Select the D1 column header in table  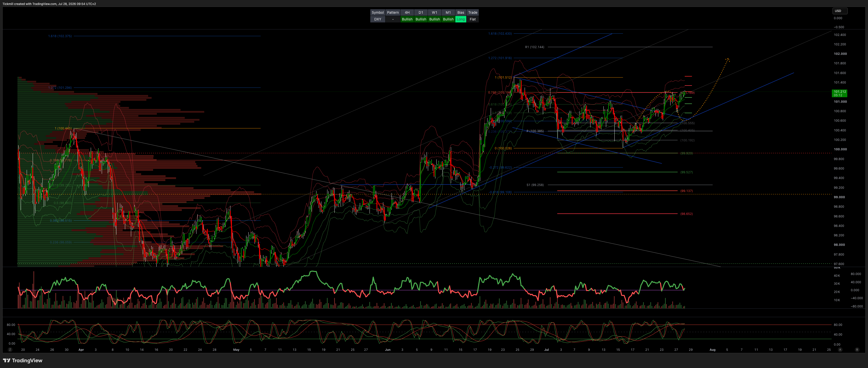tap(421, 12)
